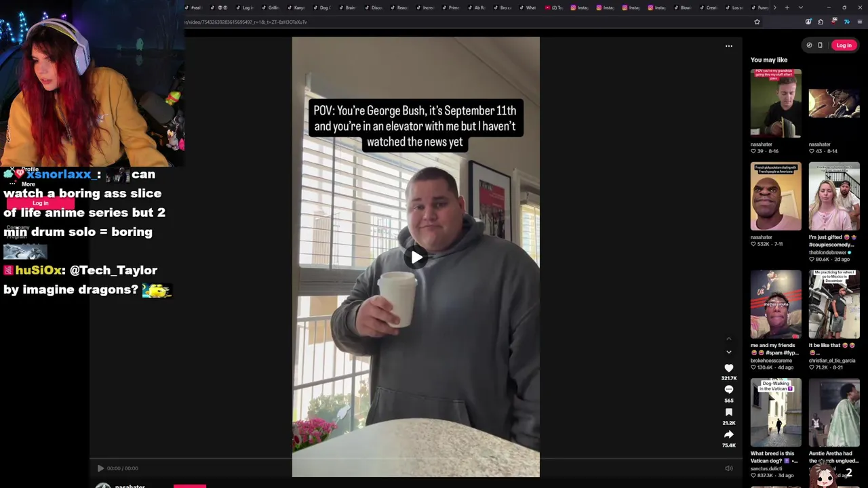
Task: Bookmark the video with favorites icon
Action: pos(729,412)
